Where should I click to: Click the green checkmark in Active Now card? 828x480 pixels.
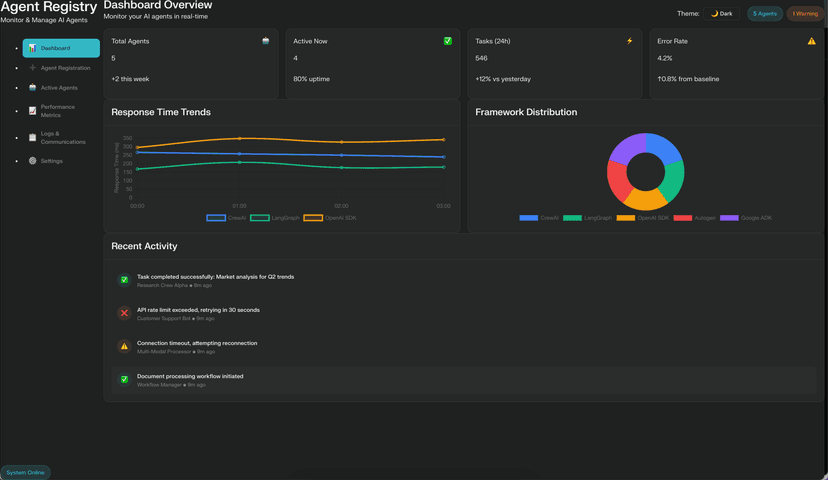[x=447, y=41]
